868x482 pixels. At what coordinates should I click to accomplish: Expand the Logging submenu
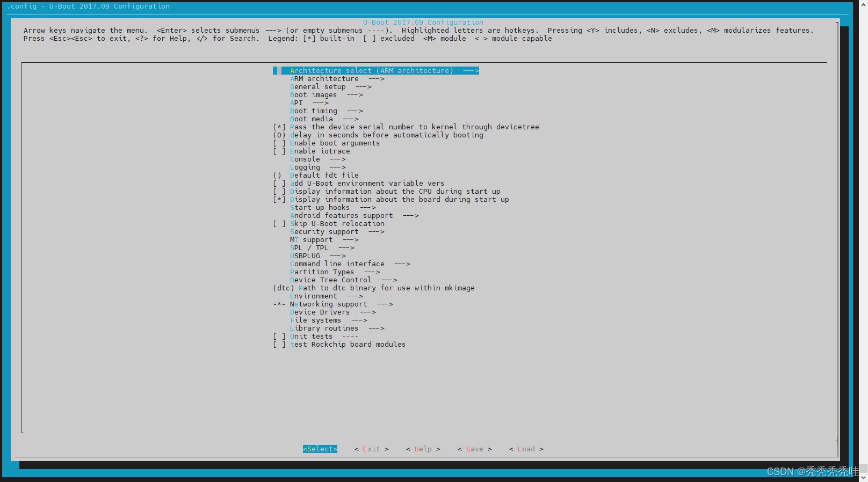(318, 167)
